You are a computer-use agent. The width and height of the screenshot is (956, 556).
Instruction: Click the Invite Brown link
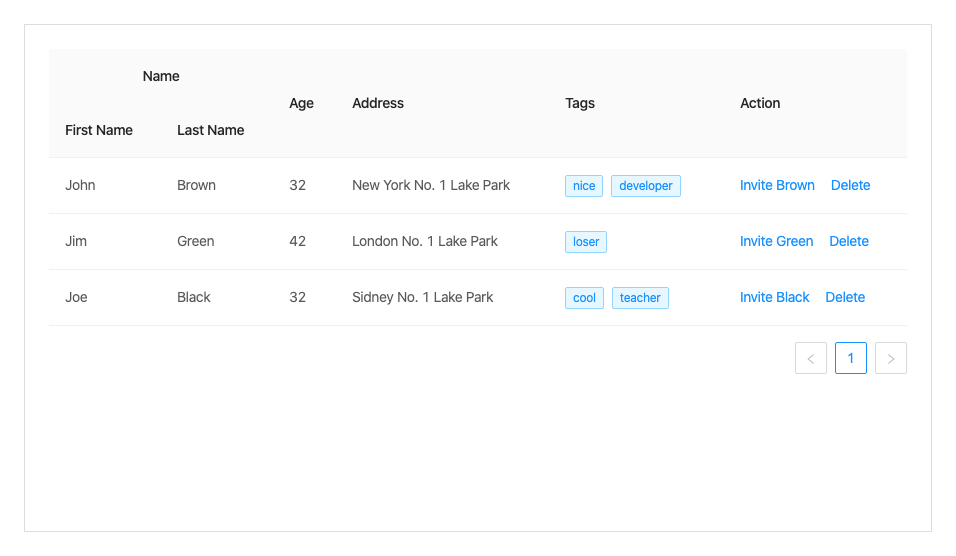777,185
